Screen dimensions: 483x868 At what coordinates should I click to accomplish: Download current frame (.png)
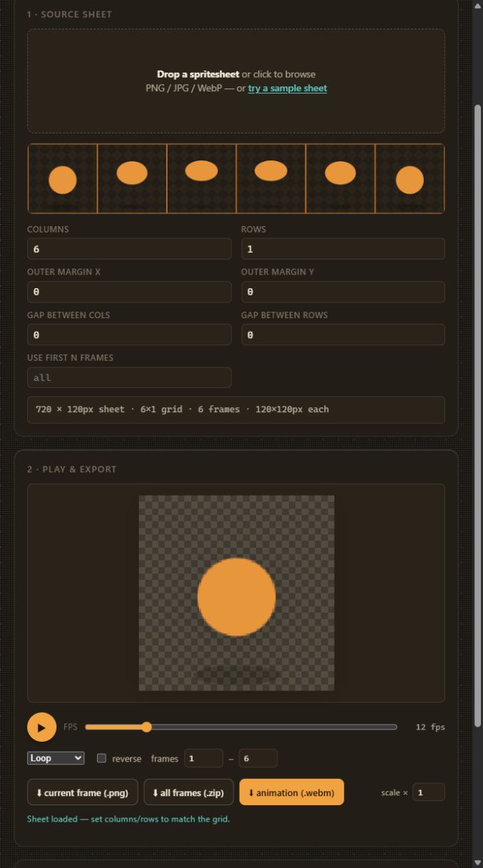tap(82, 792)
